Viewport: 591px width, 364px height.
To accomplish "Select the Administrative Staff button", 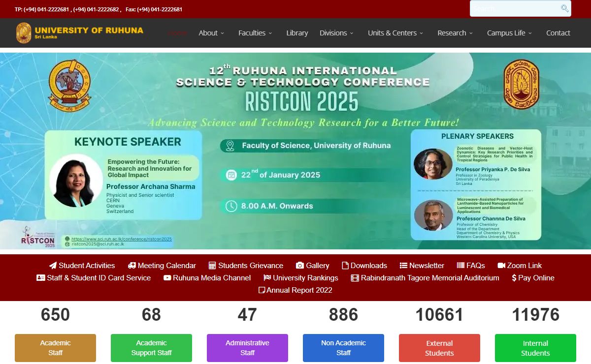I will pos(247,348).
